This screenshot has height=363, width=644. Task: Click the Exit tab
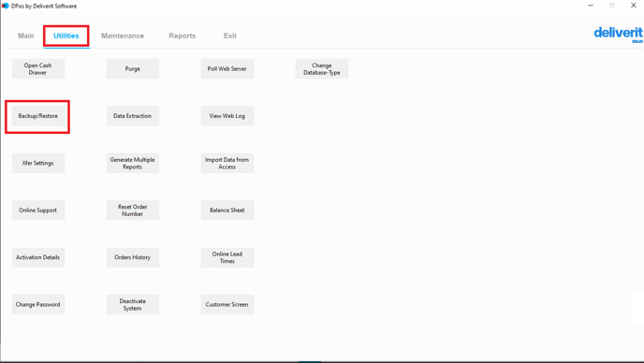coord(230,36)
